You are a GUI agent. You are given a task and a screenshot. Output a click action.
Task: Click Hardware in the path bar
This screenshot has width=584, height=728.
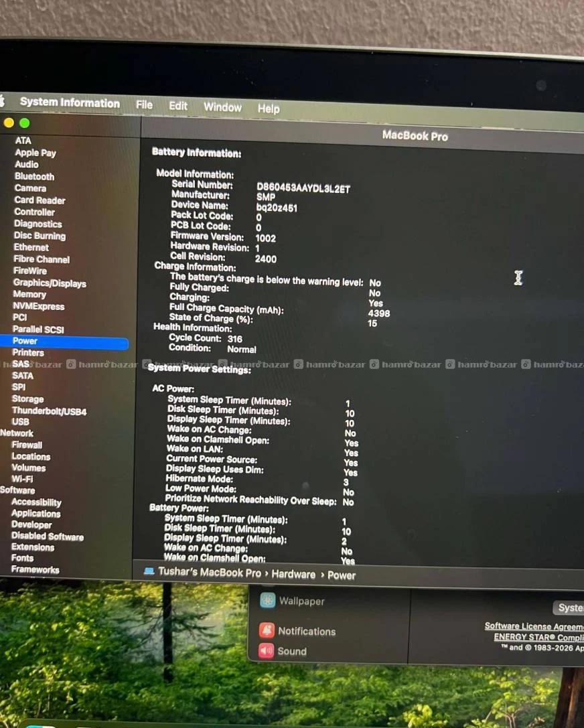point(293,575)
